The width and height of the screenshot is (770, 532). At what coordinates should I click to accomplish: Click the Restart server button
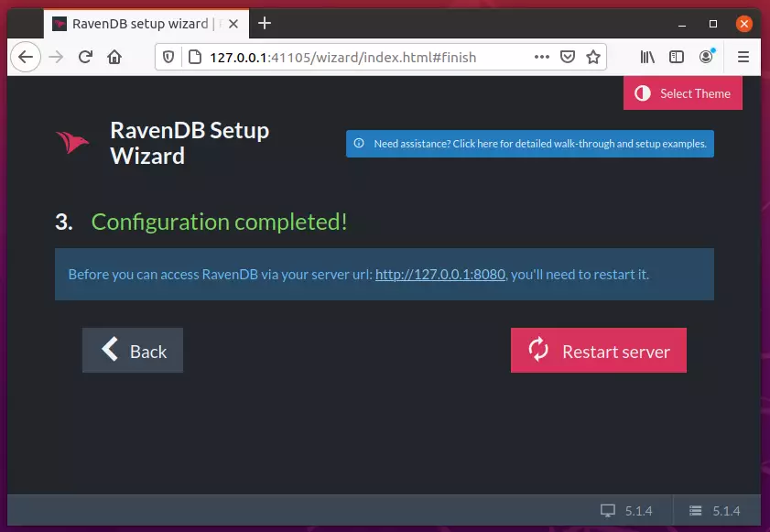coord(599,351)
